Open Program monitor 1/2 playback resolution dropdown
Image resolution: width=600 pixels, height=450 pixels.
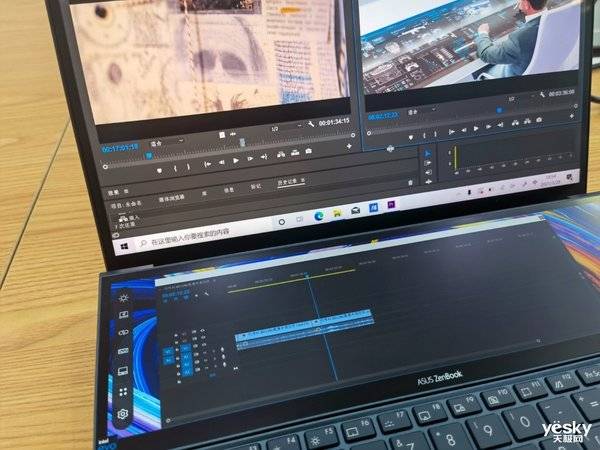pos(520,98)
